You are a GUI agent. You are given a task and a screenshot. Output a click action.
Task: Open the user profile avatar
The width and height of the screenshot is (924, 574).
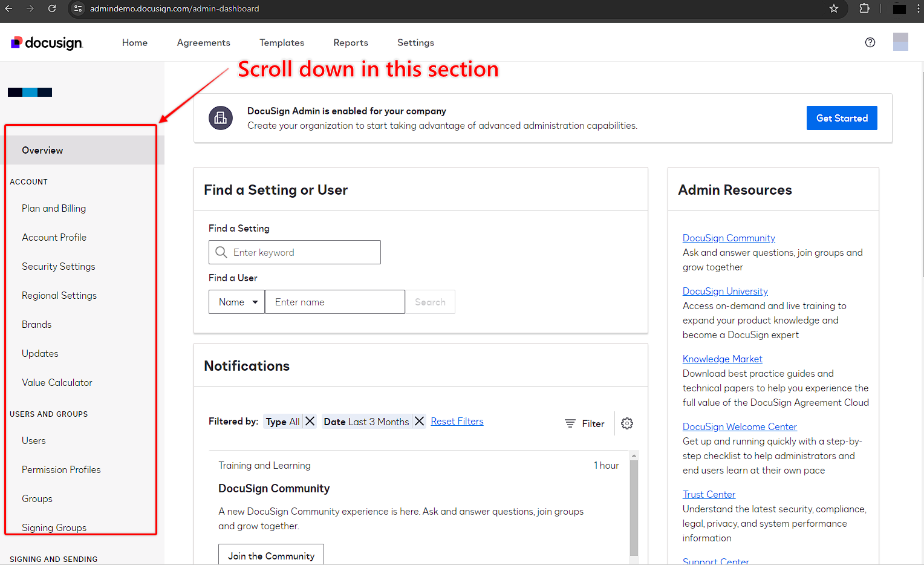click(900, 42)
